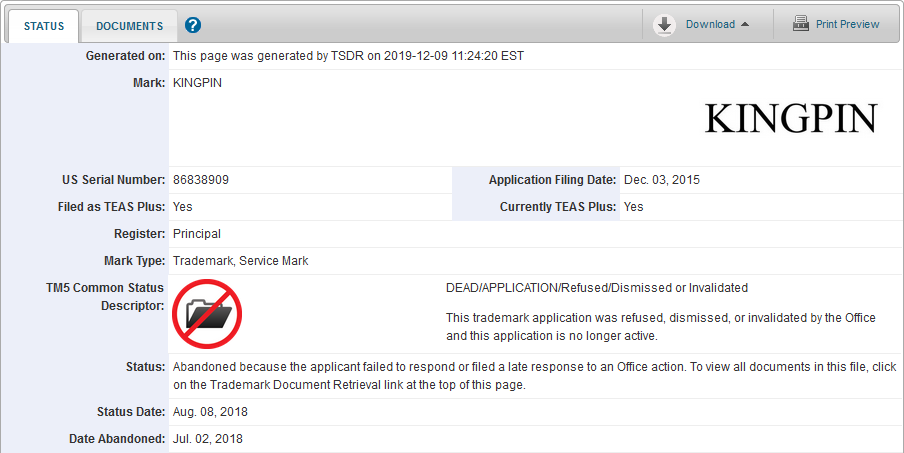Select the serial number 86838909
The width and height of the screenshot is (904, 453).
(x=201, y=180)
